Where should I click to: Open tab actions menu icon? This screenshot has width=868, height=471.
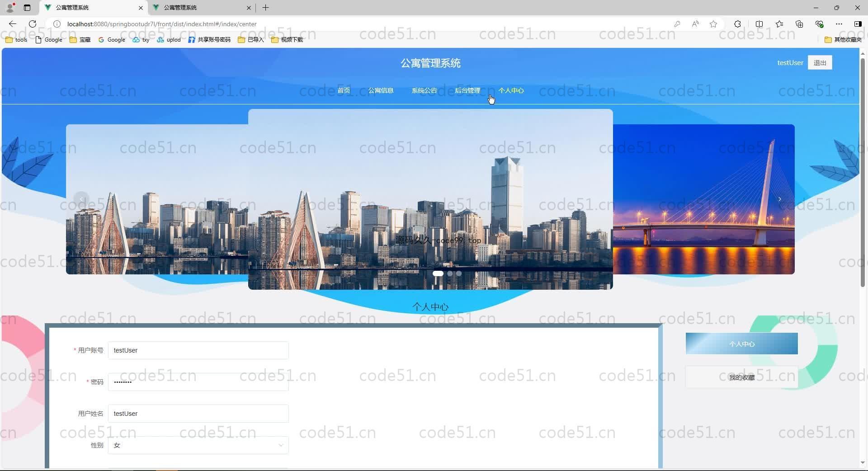(27, 8)
